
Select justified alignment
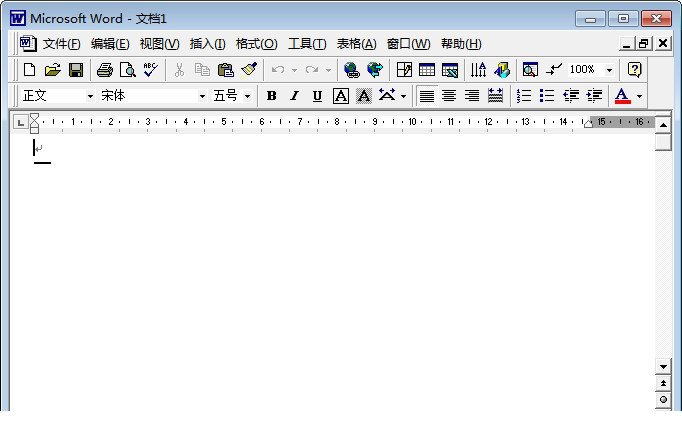pyautogui.click(x=427, y=96)
